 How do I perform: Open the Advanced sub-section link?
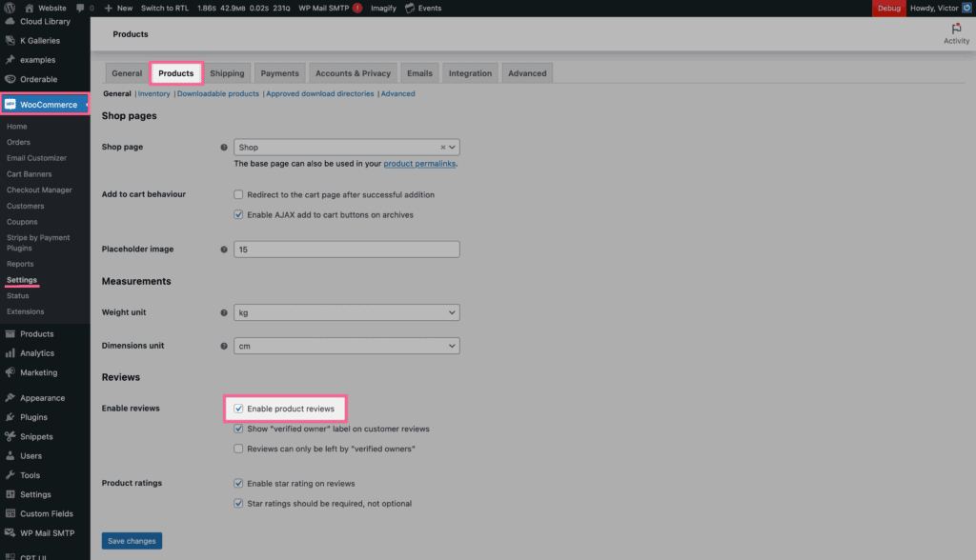397,94
